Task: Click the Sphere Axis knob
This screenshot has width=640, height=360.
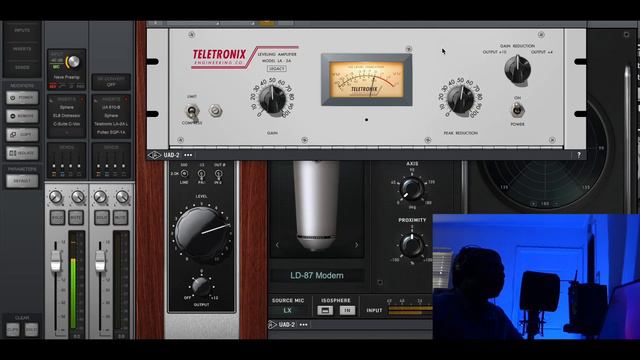Action: pyautogui.click(x=411, y=189)
